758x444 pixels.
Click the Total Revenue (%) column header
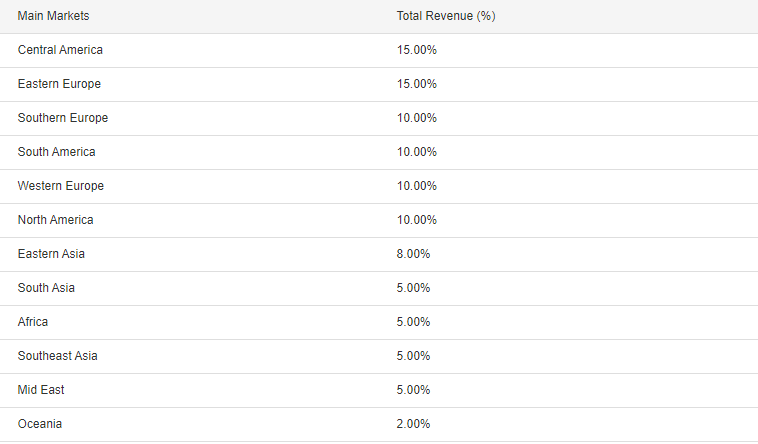[446, 16]
